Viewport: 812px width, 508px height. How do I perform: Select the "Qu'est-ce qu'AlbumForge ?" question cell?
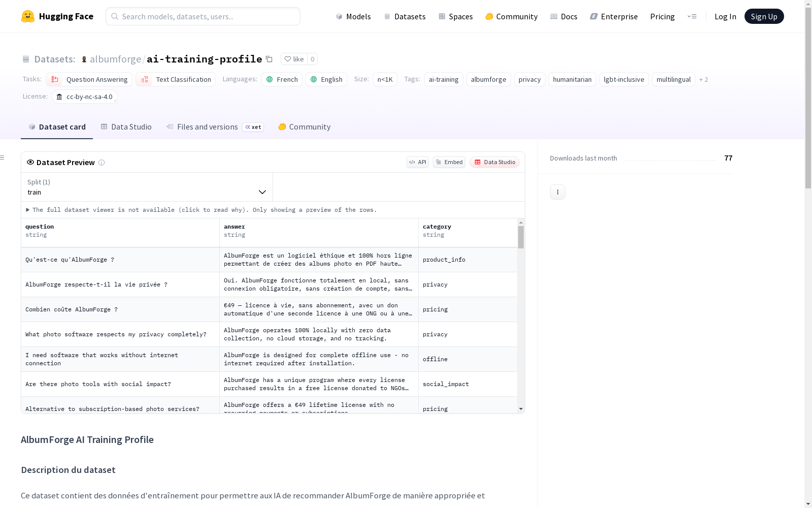point(120,260)
